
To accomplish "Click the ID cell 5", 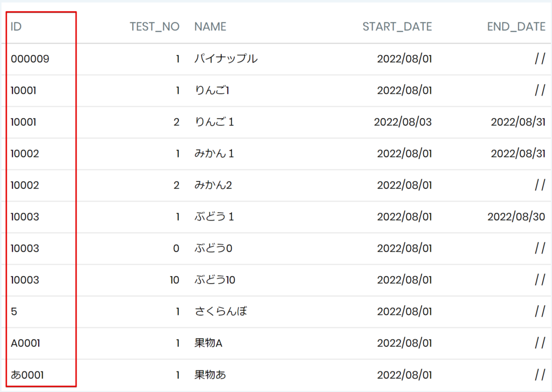I will tap(14, 311).
